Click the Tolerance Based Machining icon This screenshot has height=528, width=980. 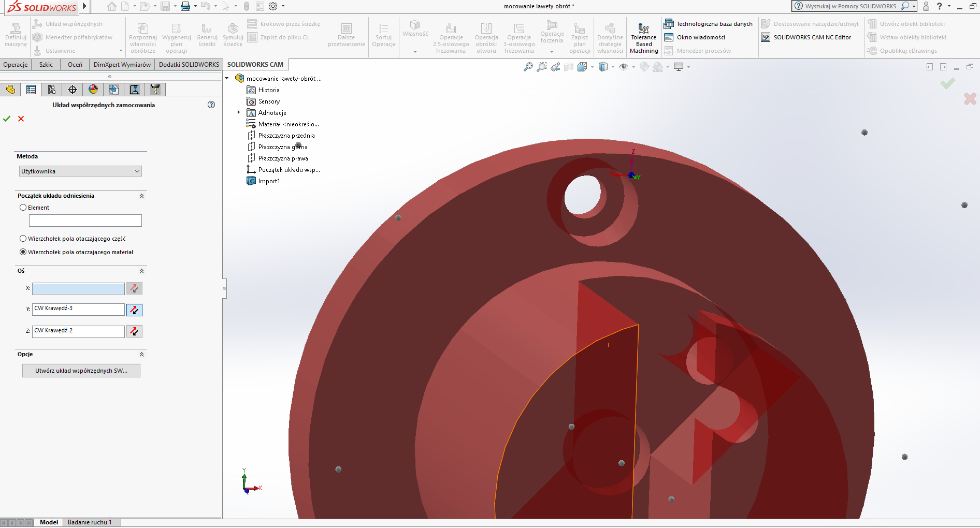tap(643, 28)
